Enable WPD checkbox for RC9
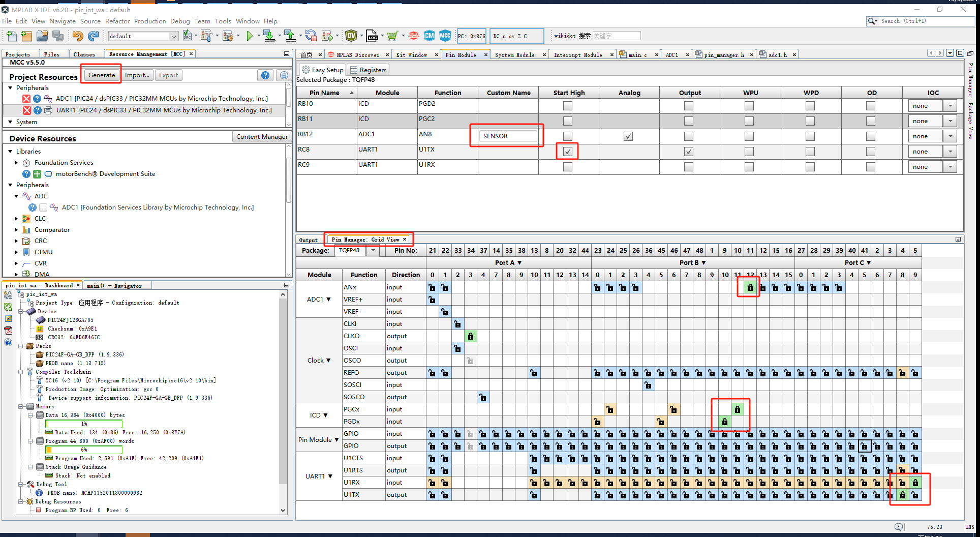This screenshot has height=537, width=980. point(810,167)
